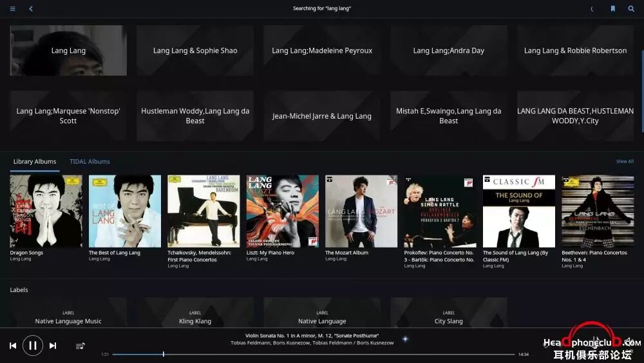The image size is (644, 363).
Task: Switch to the TIDAL Albums tab
Action: (90, 162)
